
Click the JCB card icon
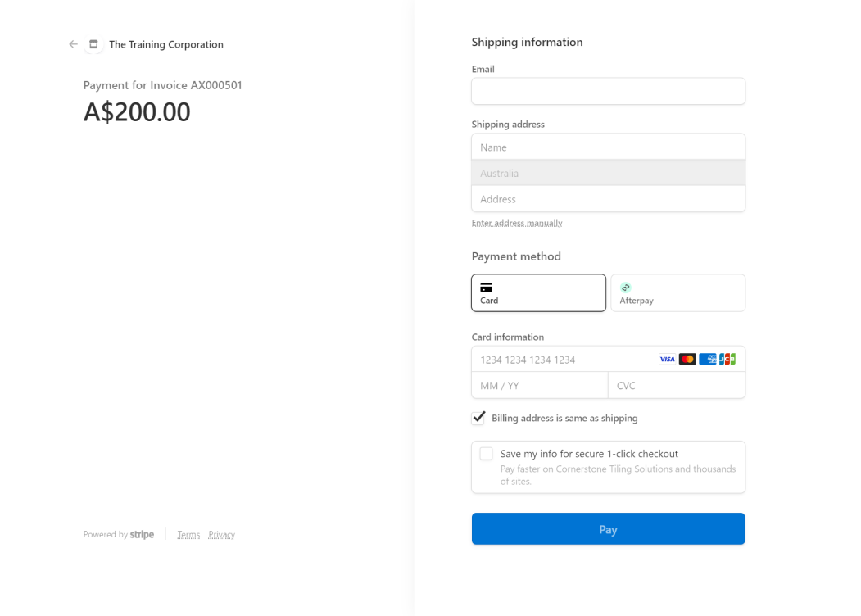point(727,359)
